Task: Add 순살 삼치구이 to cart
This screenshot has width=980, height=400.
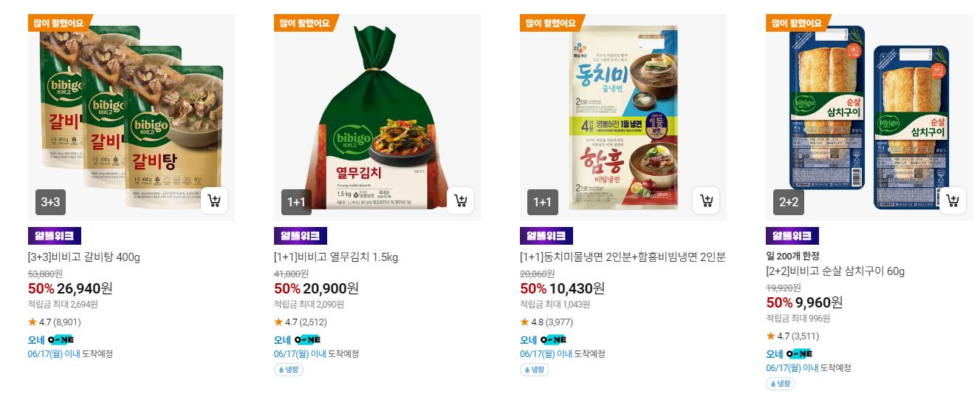Action: 952,200
